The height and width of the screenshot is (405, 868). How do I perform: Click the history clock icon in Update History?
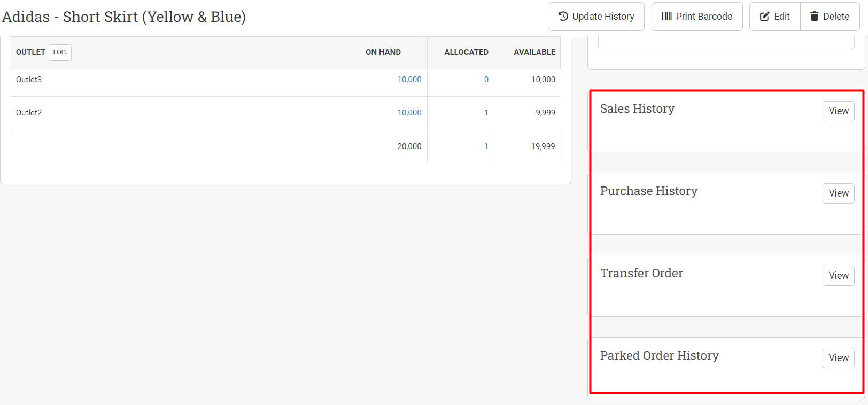(563, 16)
